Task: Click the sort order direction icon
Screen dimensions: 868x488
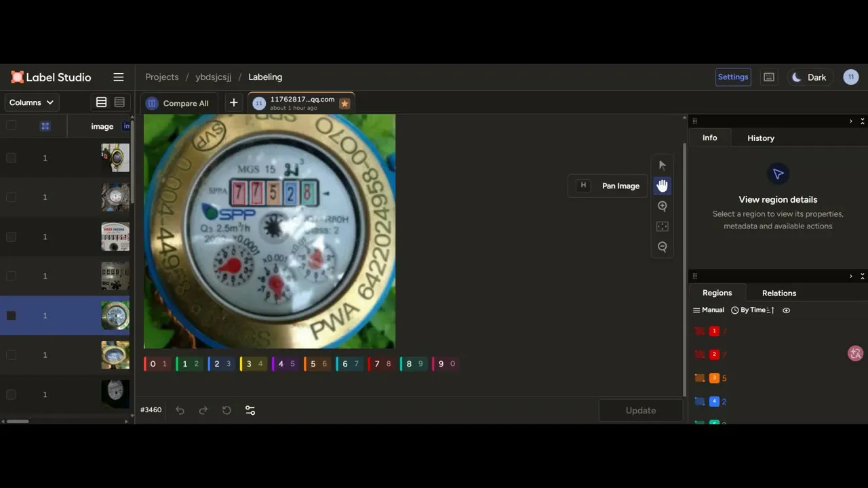Action: coord(770,310)
